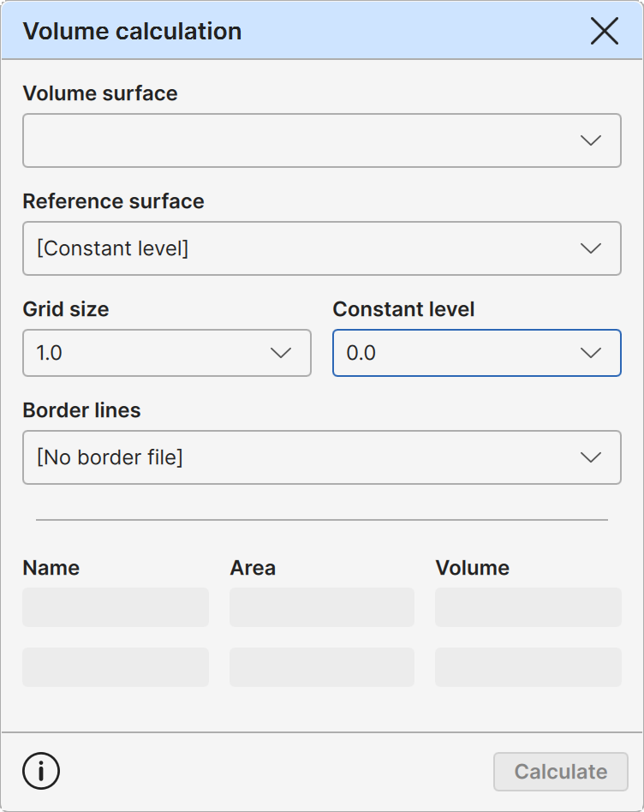Click the 'Constant level' field label
Image resolution: width=644 pixels, height=812 pixels.
point(403,309)
